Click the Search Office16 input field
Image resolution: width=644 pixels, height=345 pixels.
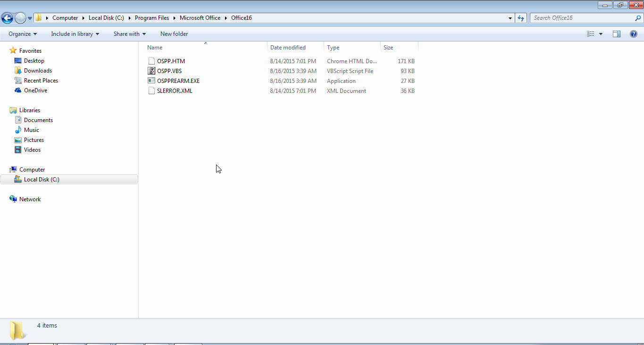click(583, 18)
